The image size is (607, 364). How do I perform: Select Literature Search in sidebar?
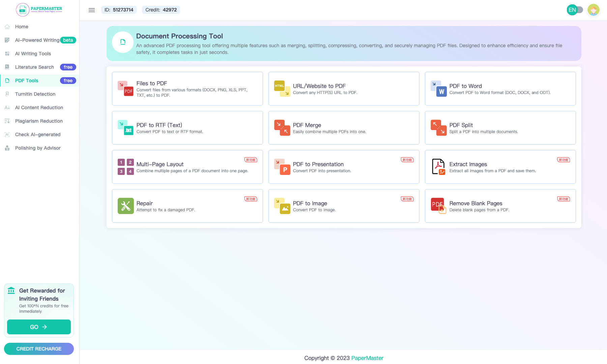(x=34, y=67)
